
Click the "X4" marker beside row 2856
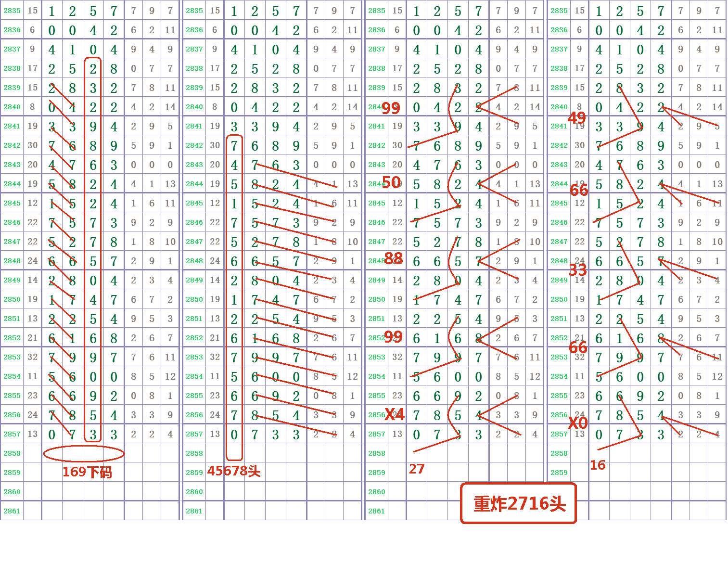click(396, 414)
